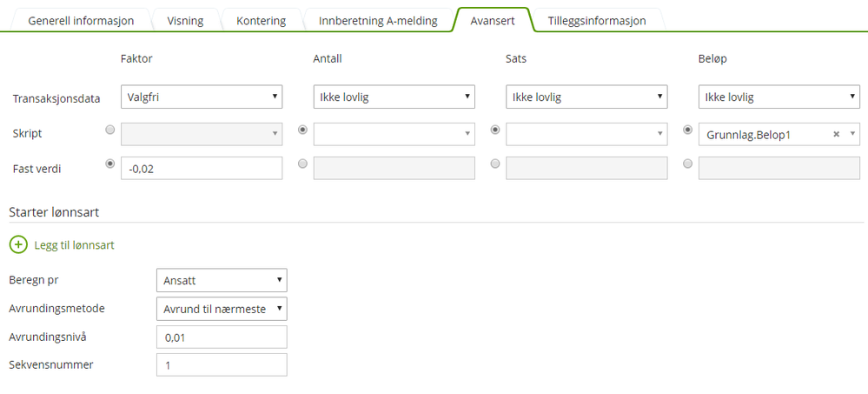Open the Avrundingsmetode dropdown

[x=222, y=309]
